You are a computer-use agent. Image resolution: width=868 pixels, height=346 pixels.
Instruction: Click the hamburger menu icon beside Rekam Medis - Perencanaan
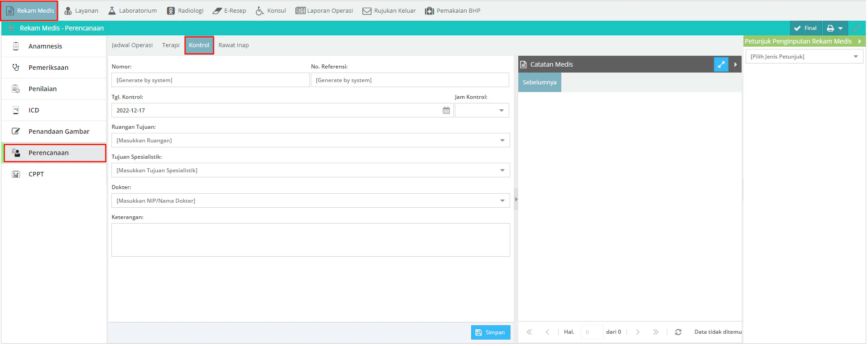click(11, 28)
